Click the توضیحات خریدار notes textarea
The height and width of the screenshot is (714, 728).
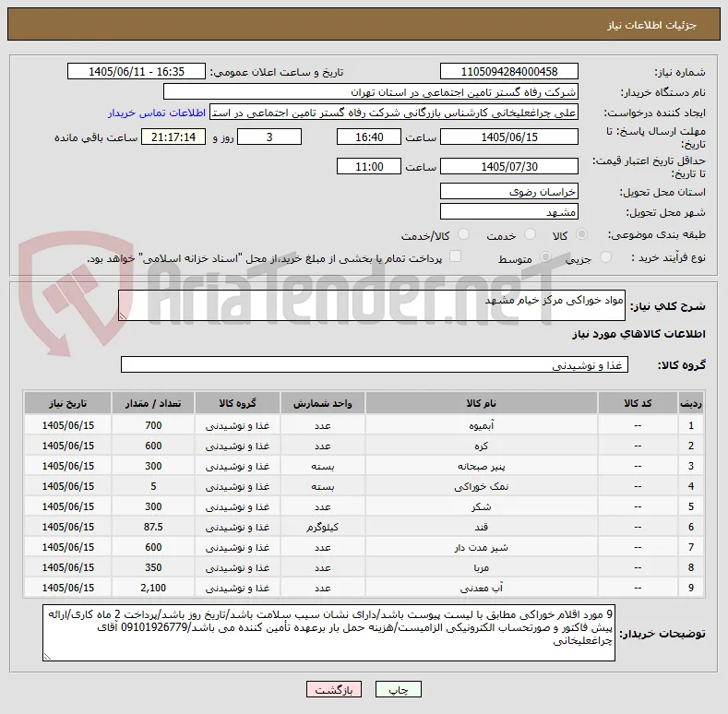point(328,633)
